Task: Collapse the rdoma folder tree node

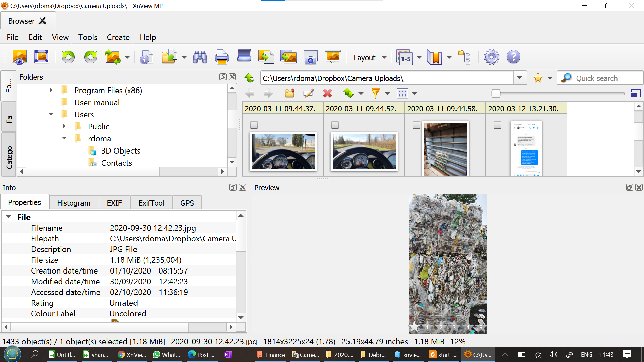Action: click(64, 138)
